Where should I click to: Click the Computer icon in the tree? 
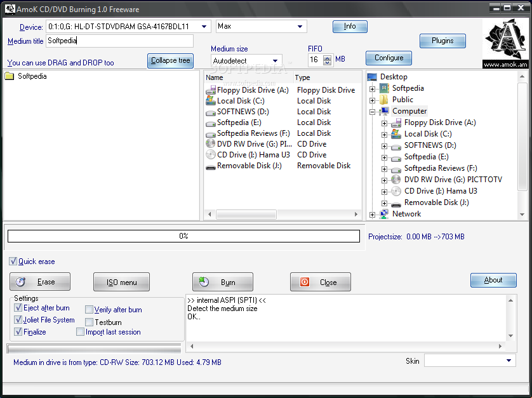coord(384,111)
